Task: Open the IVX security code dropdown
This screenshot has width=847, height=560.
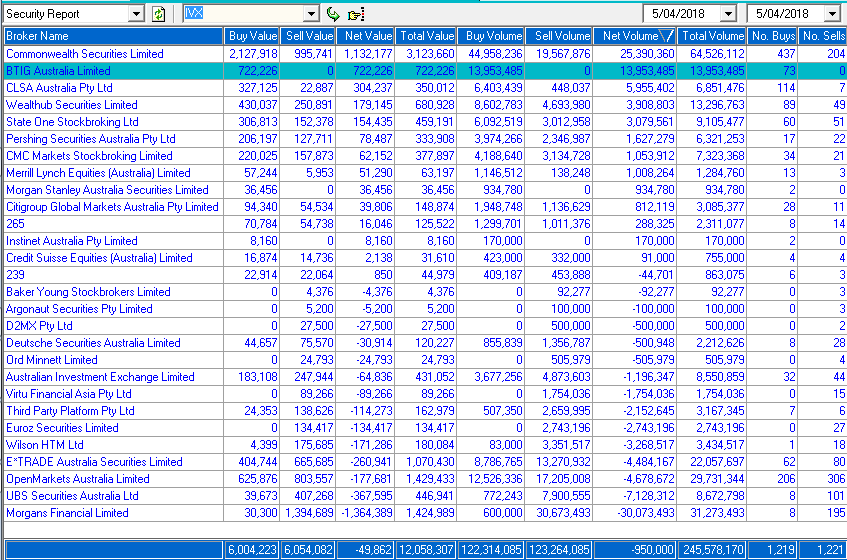Action: (x=311, y=14)
